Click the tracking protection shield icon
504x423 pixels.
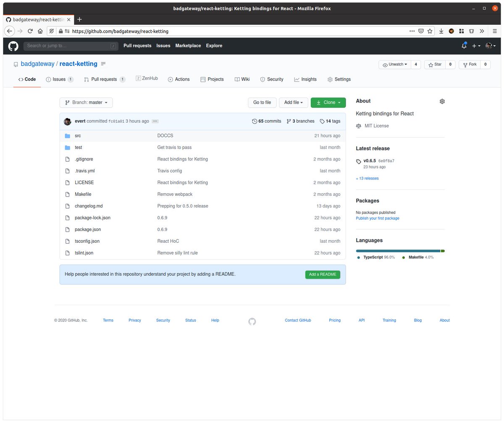pos(52,31)
